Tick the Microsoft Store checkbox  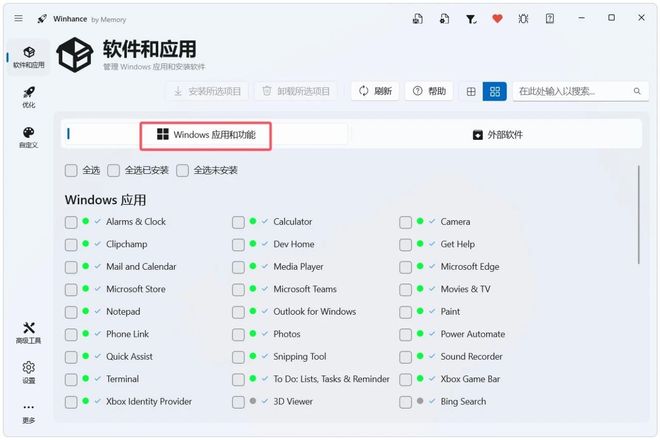click(x=71, y=289)
